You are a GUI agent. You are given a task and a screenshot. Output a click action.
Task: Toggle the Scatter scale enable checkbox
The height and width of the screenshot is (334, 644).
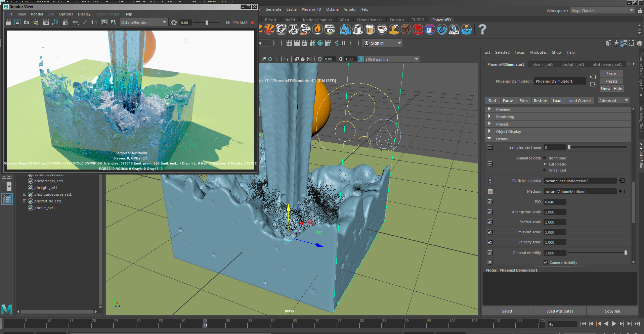(x=490, y=222)
